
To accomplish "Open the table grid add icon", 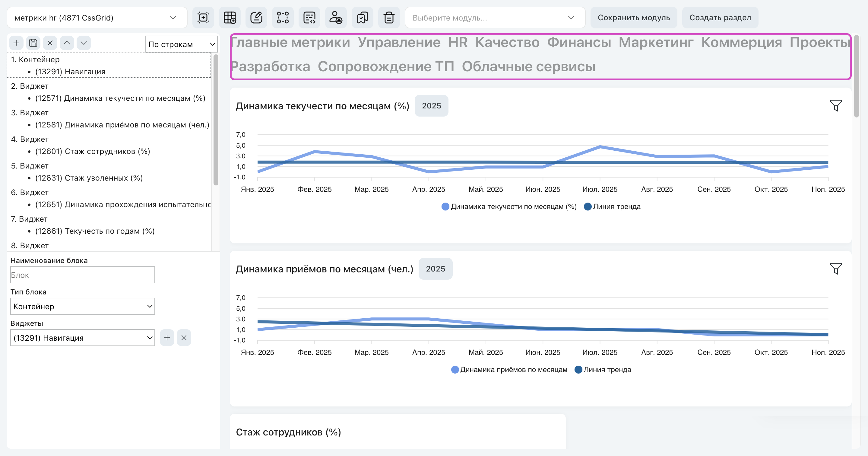I will (230, 18).
